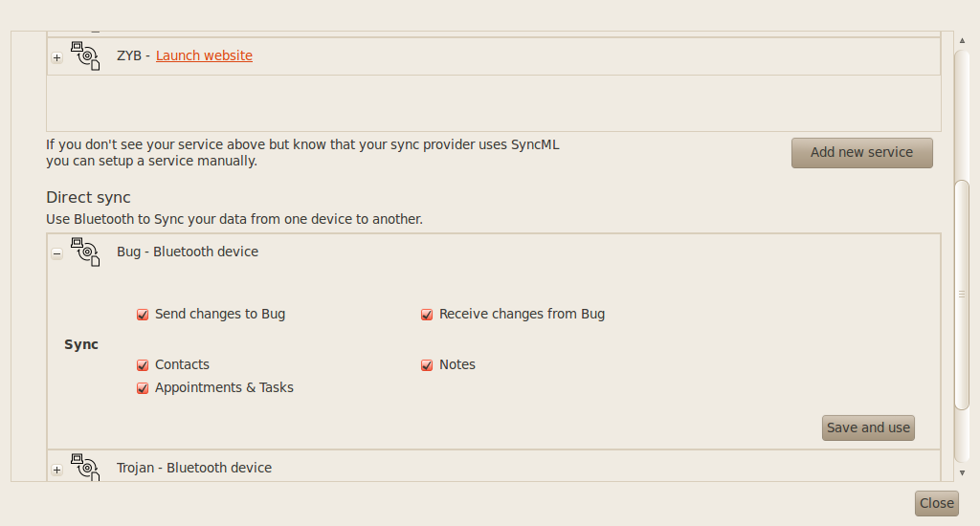The height and width of the screenshot is (526, 980).
Task: Collapse the Bug Bluetooth device section
Action: [x=57, y=253]
